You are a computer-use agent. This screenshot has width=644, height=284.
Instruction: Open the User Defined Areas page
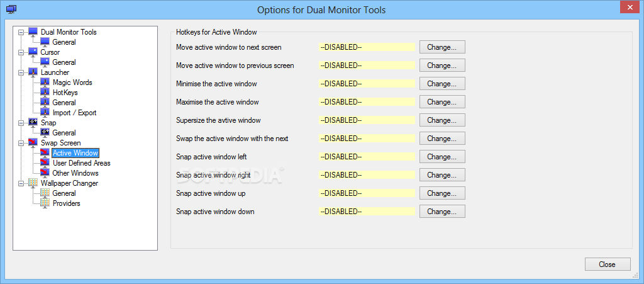click(x=81, y=162)
